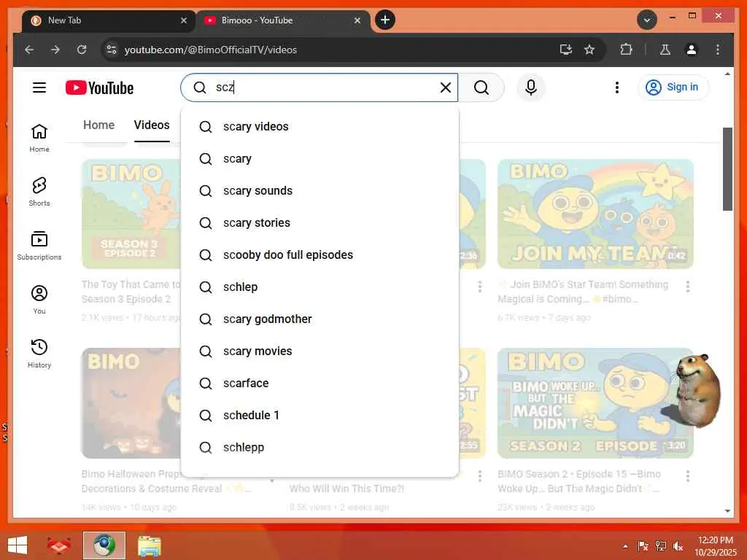Select the channel Videos tab

click(x=152, y=125)
